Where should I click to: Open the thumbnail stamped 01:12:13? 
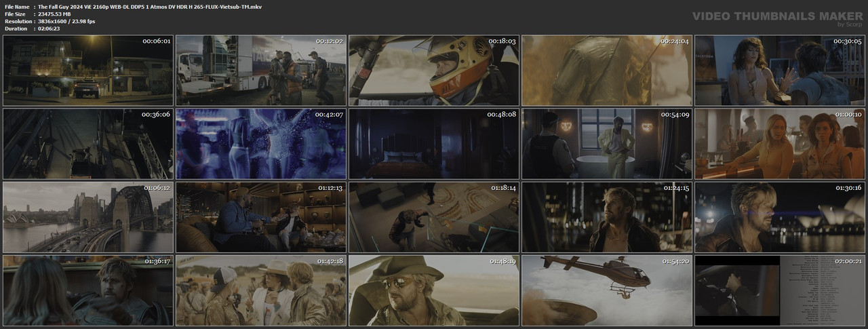coord(260,217)
